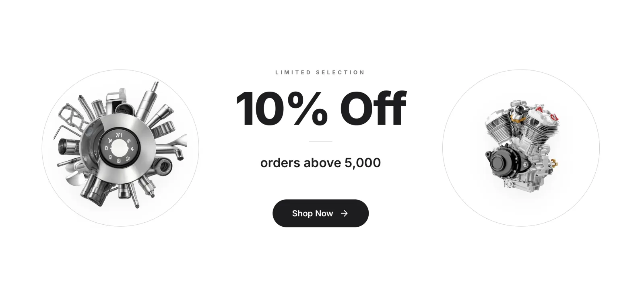The width and height of the screenshot is (644, 287).
Task: Click the word Off in the headline
Action: (373, 108)
